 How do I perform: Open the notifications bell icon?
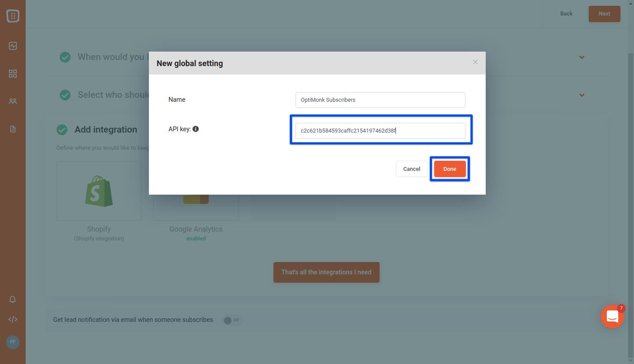(x=13, y=299)
